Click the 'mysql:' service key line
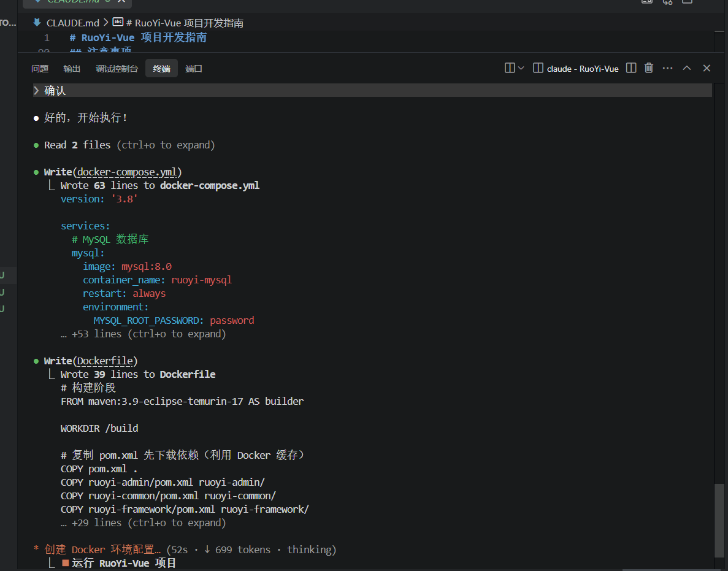The image size is (728, 571). pyautogui.click(x=88, y=253)
